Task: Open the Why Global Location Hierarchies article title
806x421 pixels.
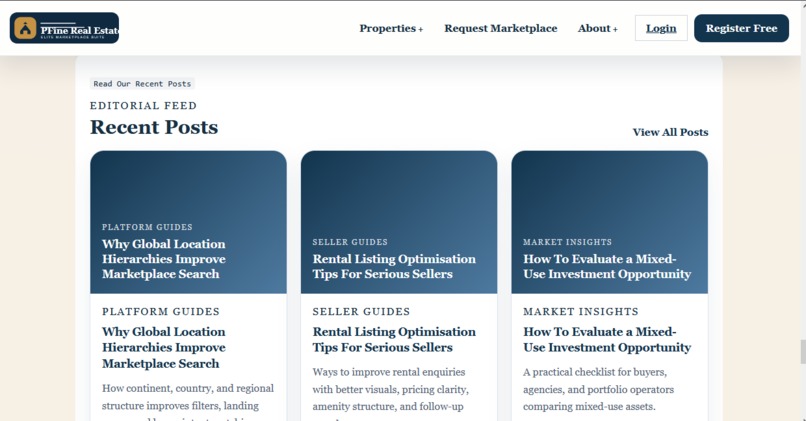Action: [x=164, y=347]
